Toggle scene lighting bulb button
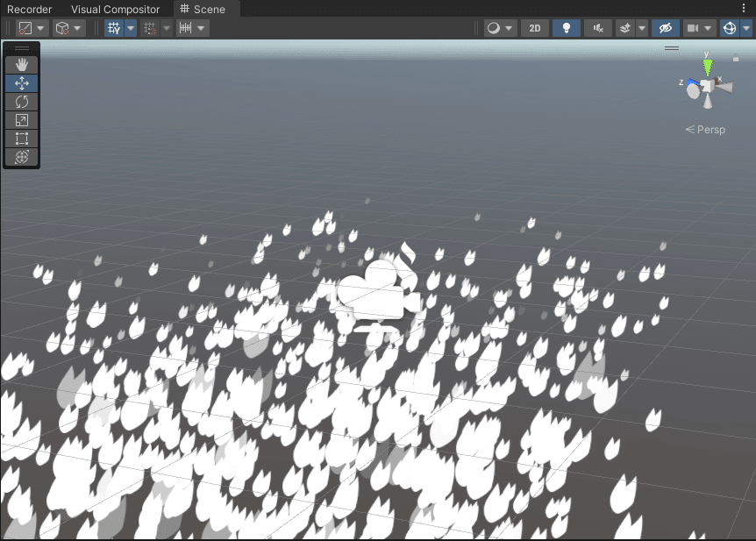 click(x=567, y=28)
